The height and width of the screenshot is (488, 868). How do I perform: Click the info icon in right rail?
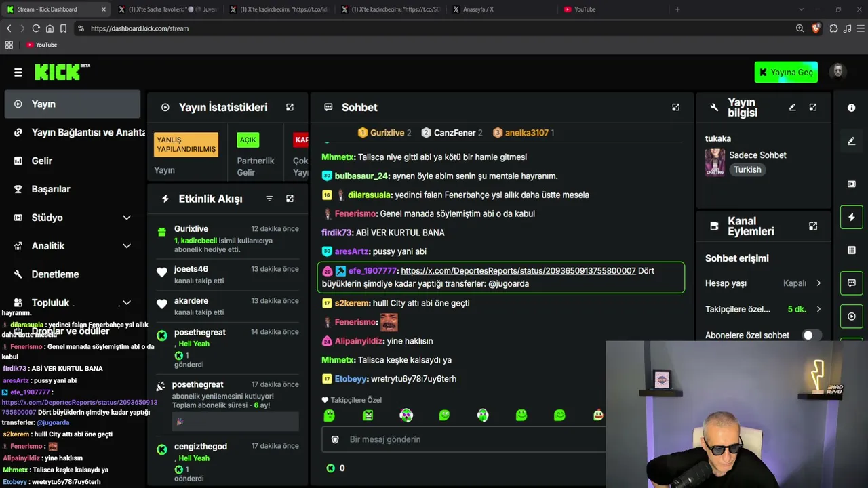coord(852,108)
